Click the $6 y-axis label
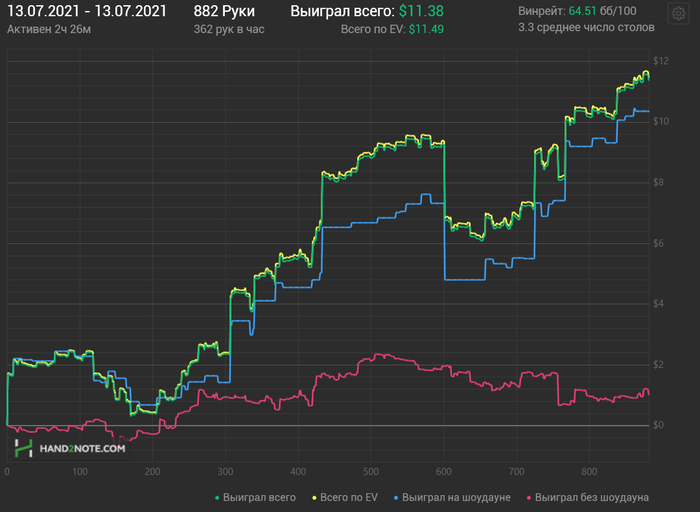This screenshot has width=700, height=512. [658, 243]
